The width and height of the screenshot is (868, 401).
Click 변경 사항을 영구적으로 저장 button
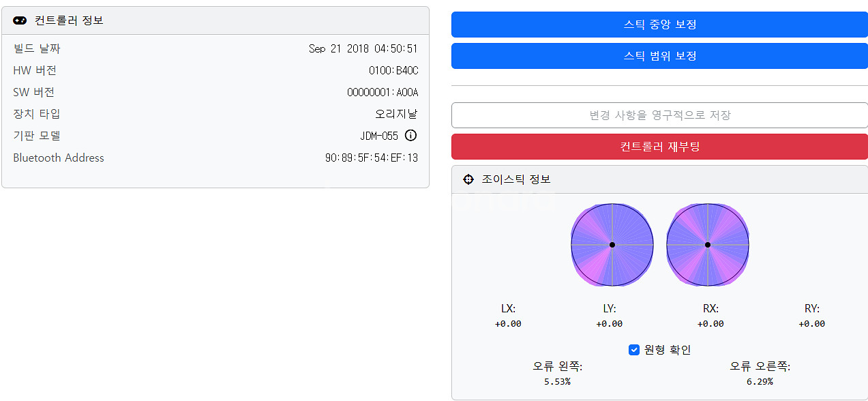pos(659,115)
